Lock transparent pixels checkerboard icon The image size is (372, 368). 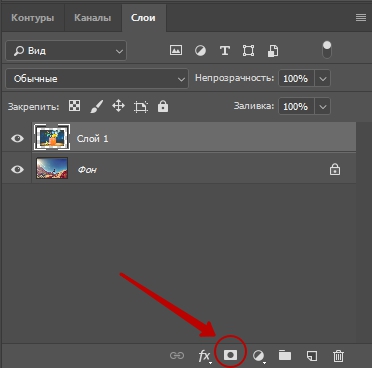(x=74, y=106)
